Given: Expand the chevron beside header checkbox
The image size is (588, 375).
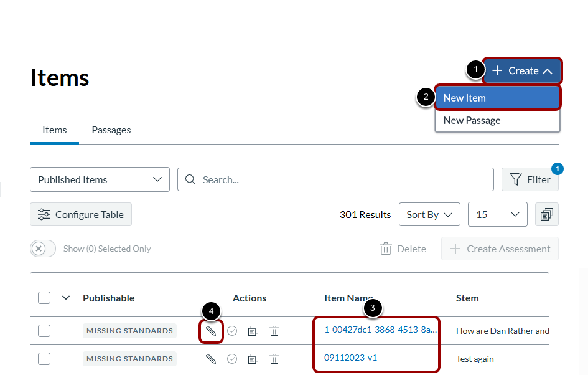Looking at the screenshot, I should [66, 298].
